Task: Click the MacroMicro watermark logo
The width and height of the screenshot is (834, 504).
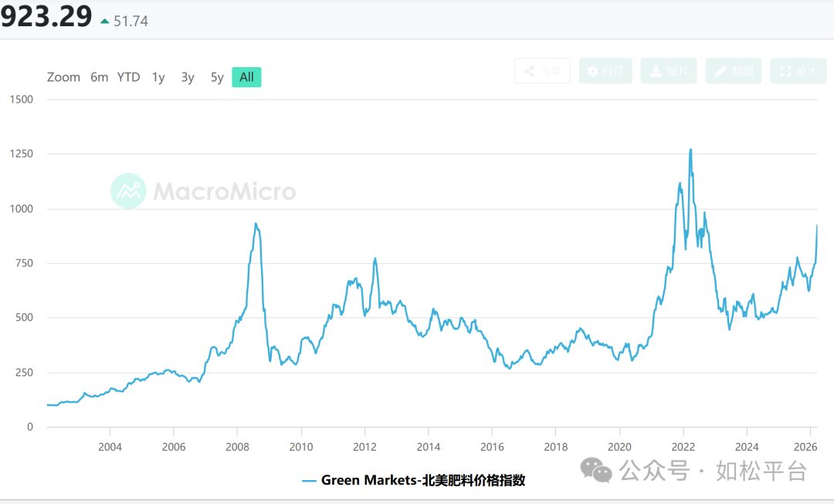Action: click(x=204, y=191)
